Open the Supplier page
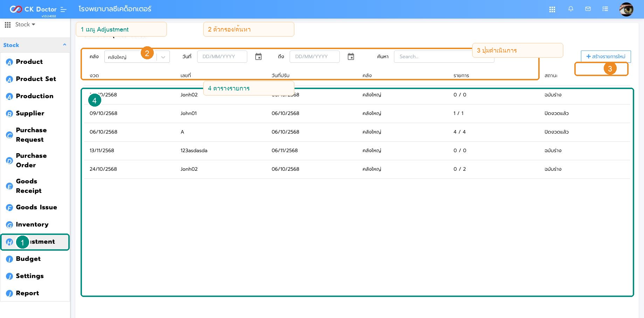The image size is (644, 318). [30, 113]
